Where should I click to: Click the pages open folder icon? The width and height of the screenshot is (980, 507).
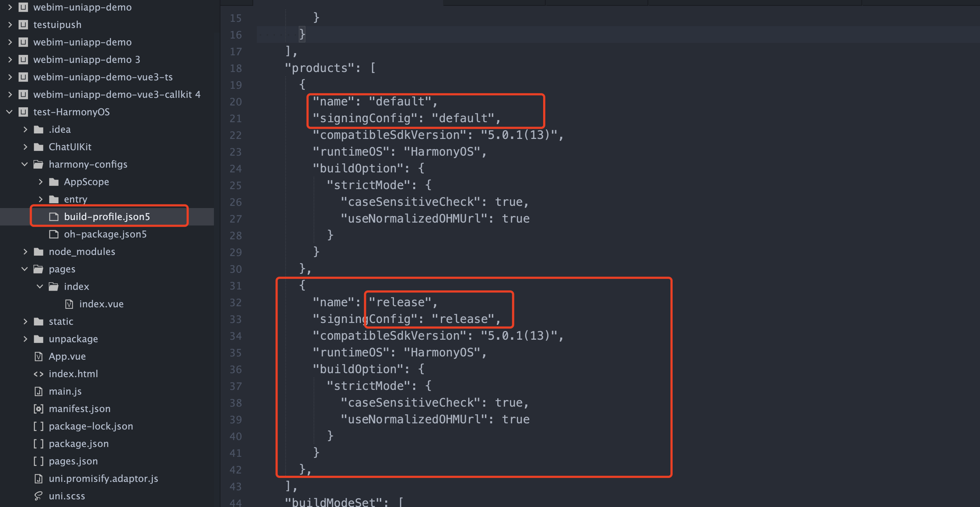pyautogui.click(x=39, y=269)
